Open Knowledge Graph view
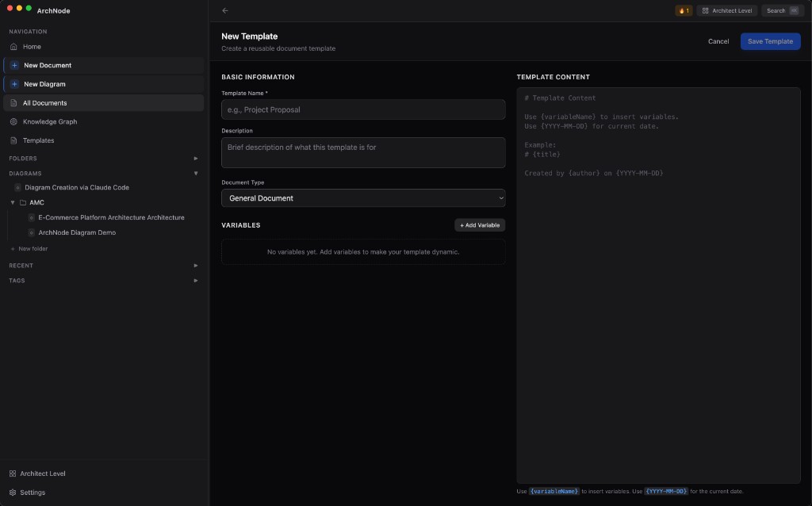The image size is (812, 506). [104, 121]
